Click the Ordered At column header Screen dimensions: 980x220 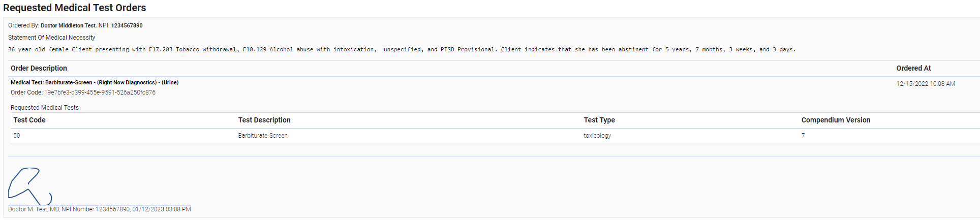(x=913, y=68)
